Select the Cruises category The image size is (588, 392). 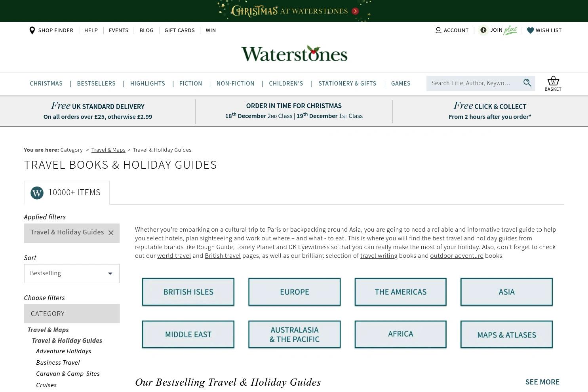coord(46,385)
